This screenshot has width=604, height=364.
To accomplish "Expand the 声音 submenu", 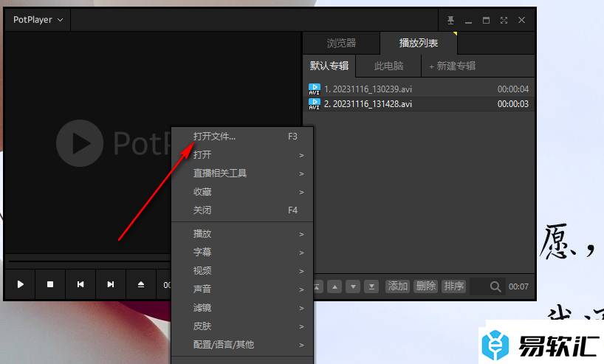I will coord(242,289).
